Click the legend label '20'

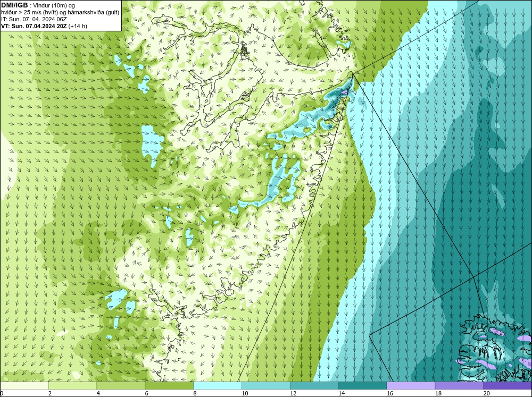(x=487, y=393)
